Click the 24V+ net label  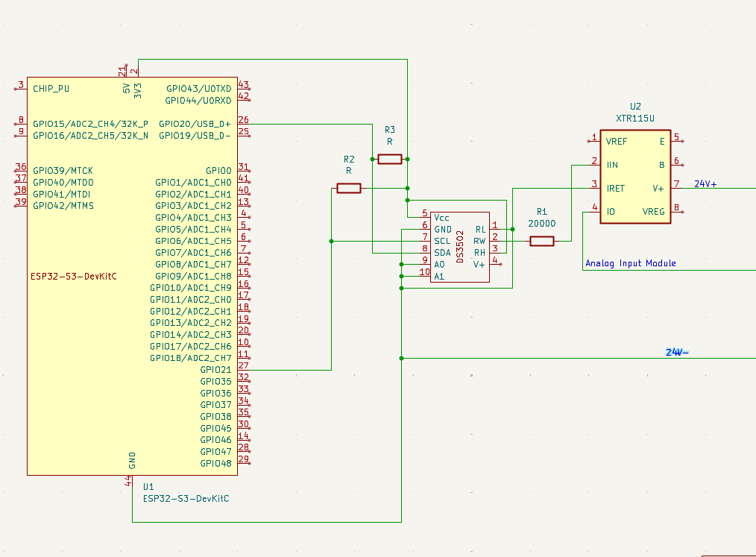705,183
